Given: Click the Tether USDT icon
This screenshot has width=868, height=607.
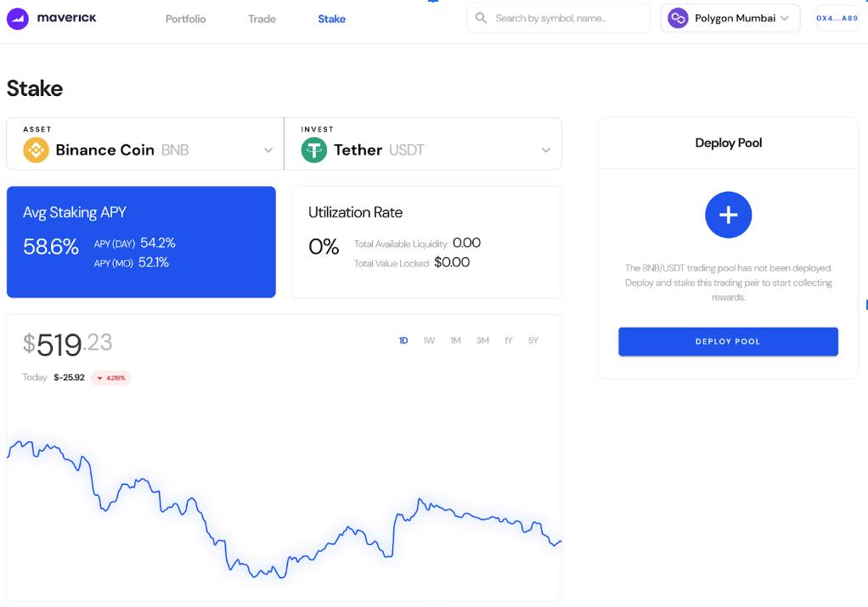Looking at the screenshot, I should pyautogui.click(x=314, y=150).
